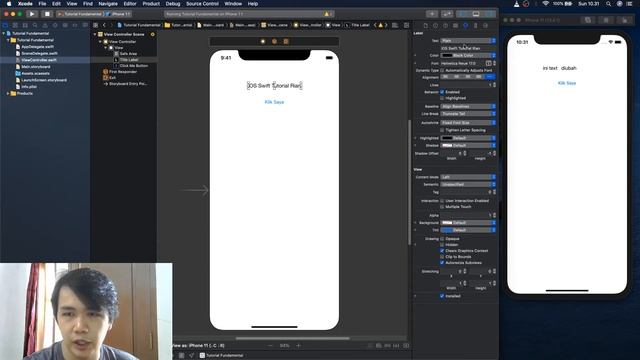Viewport: 640px width, 360px height.
Task: Show the Attributes inspector icon
Action: point(465,25)
